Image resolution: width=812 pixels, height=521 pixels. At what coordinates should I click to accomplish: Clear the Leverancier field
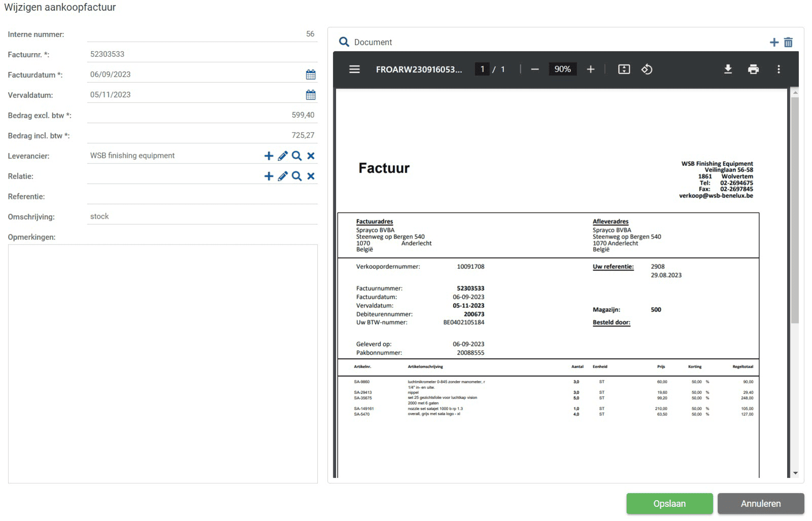311,156
